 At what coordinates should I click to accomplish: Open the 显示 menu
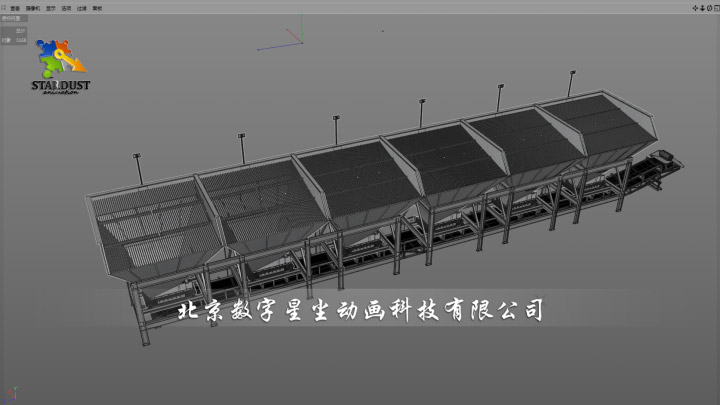(x=50, y=7)
